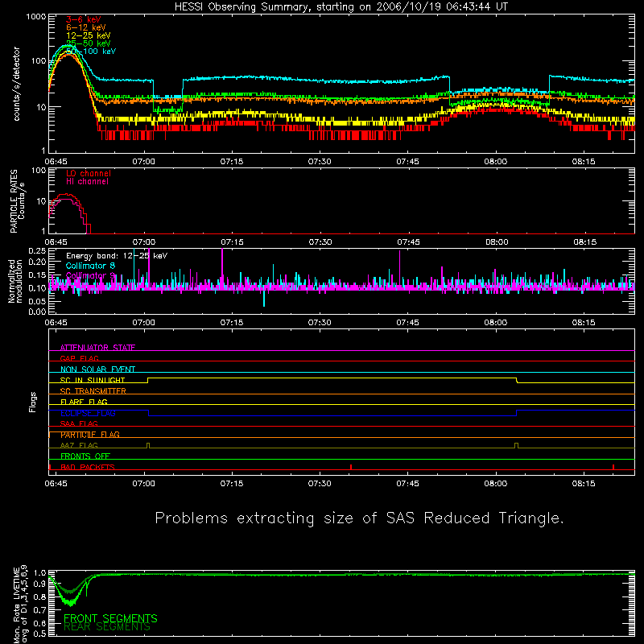644x644 pixels.
Task: Click the 0.05 tick on the modulation axis
Action: (37, 301)
